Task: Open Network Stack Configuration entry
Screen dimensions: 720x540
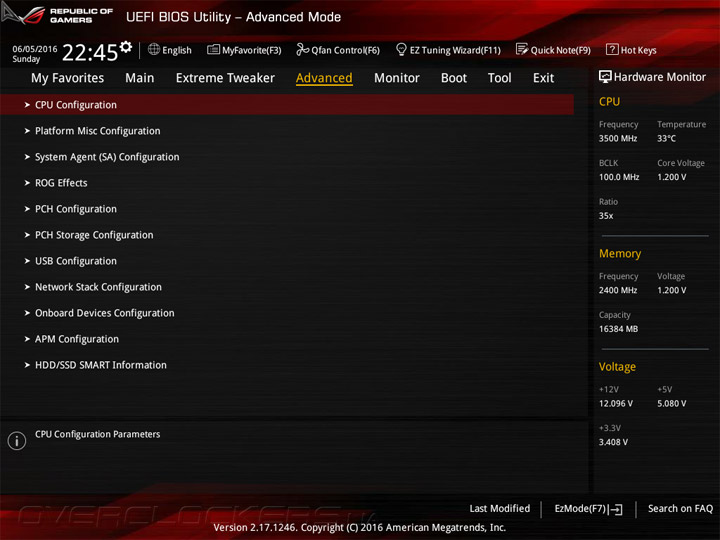Action: (x=98, y=287)
